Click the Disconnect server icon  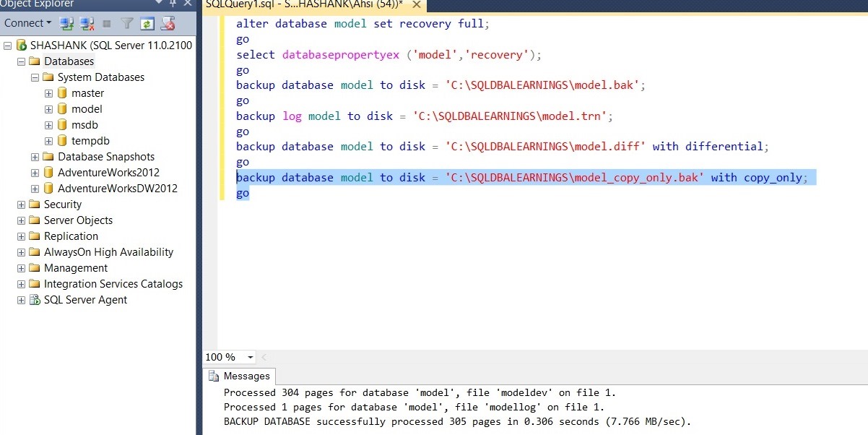tap(87, 23)
